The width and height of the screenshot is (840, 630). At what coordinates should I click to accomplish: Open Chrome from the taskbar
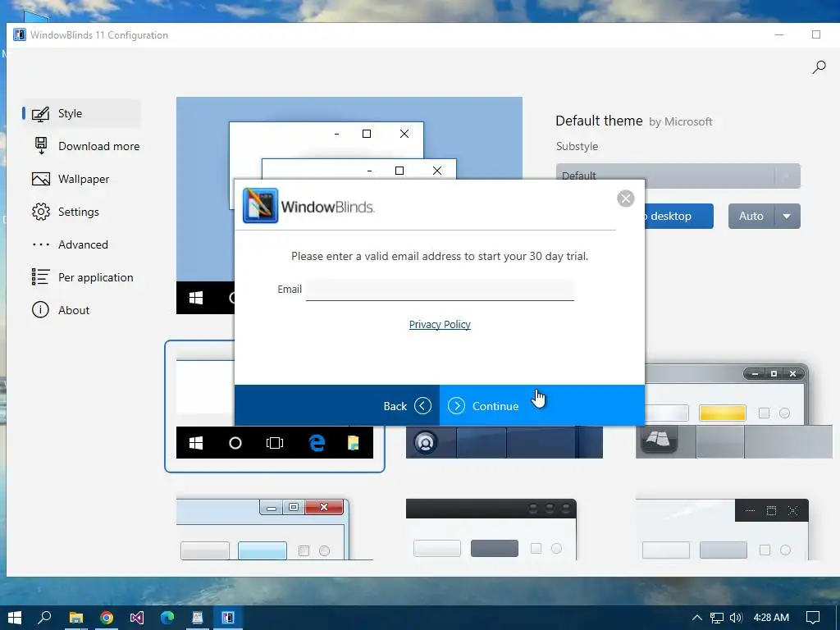click(107, 618)
